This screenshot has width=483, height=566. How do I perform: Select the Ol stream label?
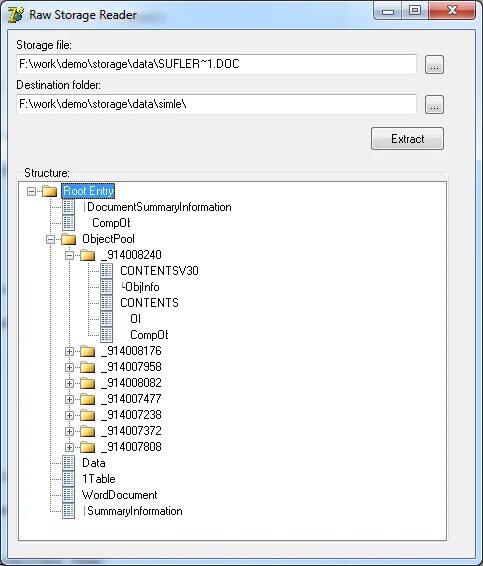click(x=135, y=319)
